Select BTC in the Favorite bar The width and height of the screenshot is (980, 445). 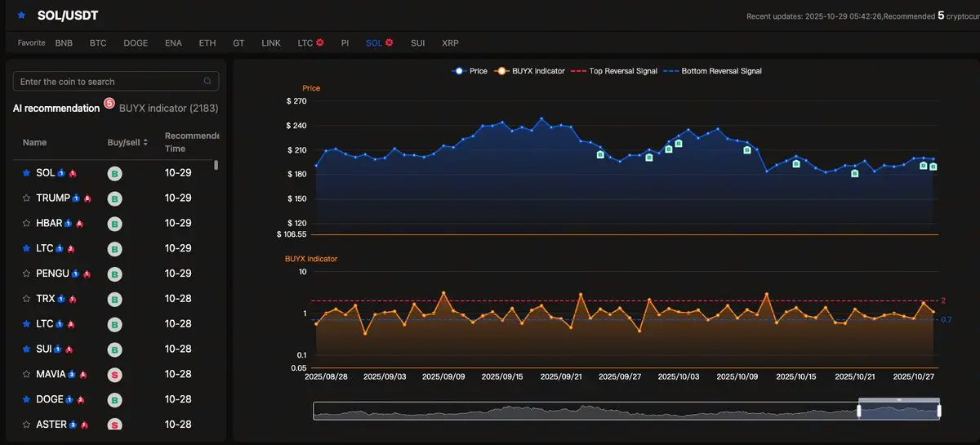98,42
